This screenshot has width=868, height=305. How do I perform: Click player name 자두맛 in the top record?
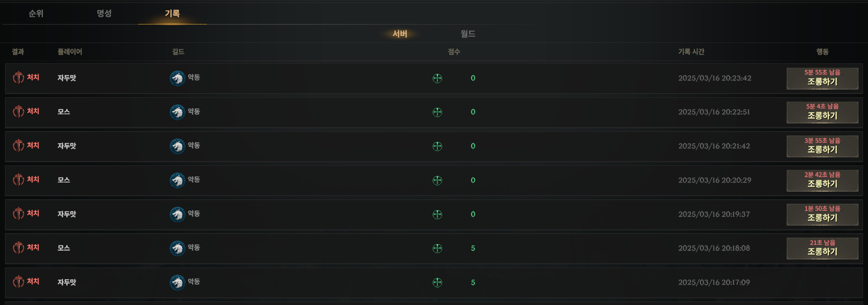67,78
